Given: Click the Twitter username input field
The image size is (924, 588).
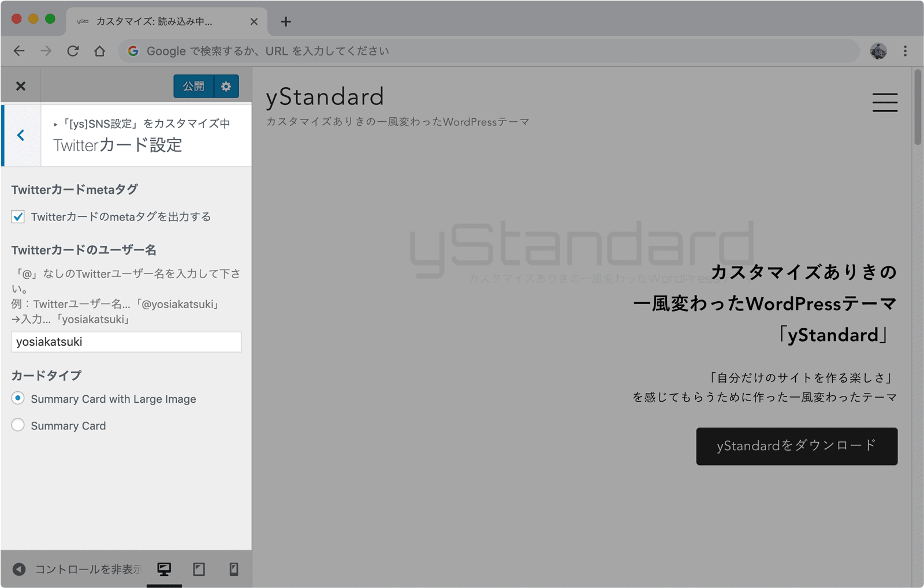Looking at the screenshot, I should point(126,342).
